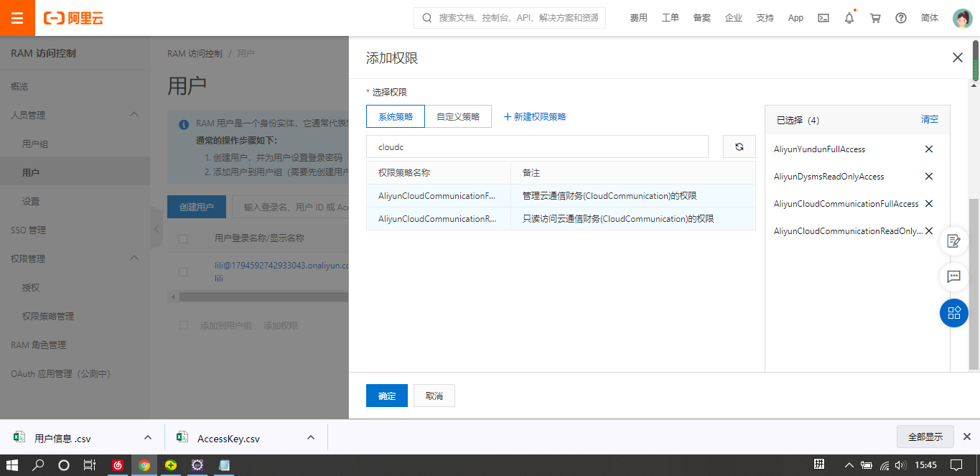Select AliyunCloudCommunicationF... policy row
Screen dimensions: 980x476
tap(561, 196)
